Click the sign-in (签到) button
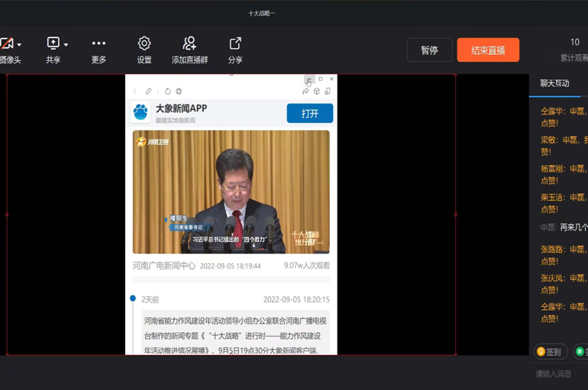 point(549,352)
